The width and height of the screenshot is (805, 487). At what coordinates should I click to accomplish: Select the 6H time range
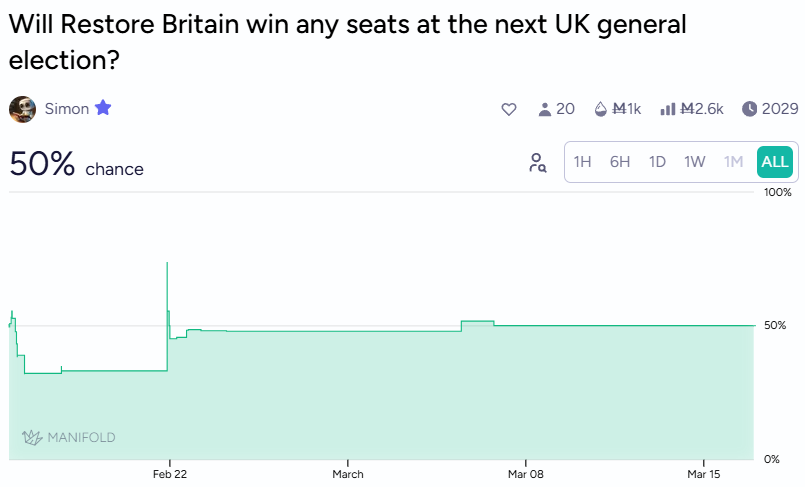620,162
